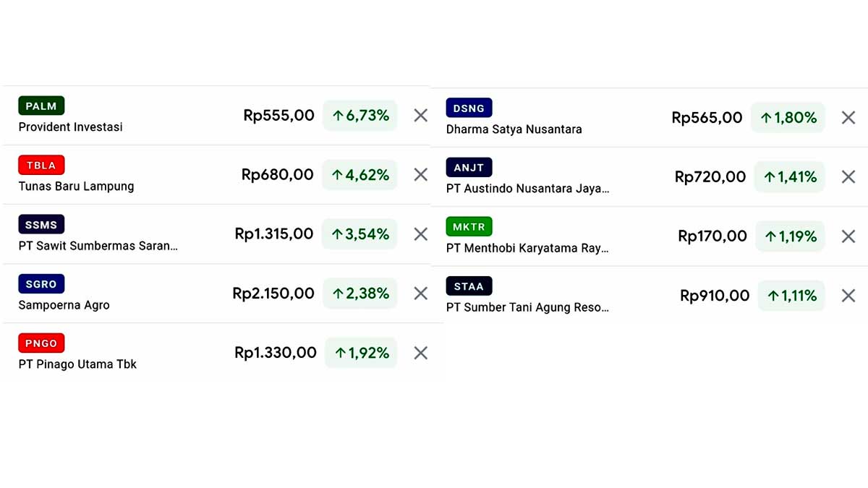This screenshot has height=488, width=868.
Task: Remove Sampoerna Agro from watchlist
Action: tap(420, 294)
